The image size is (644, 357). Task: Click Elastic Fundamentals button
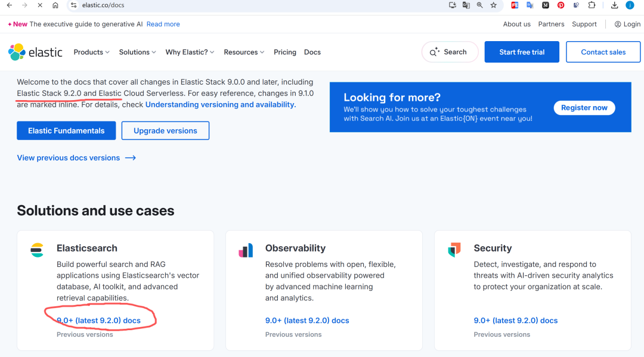tap(66, 131)
